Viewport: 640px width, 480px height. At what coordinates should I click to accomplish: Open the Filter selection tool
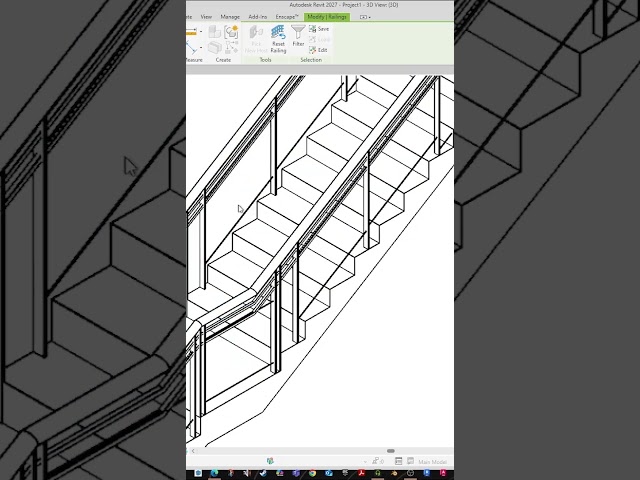pos(298,36)
